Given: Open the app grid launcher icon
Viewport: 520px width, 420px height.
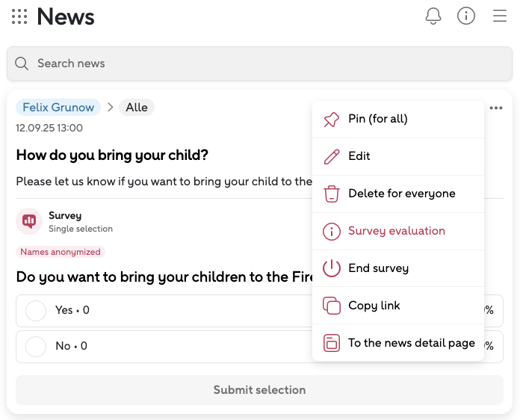Looking at the screenshot, I should [19, 16].
